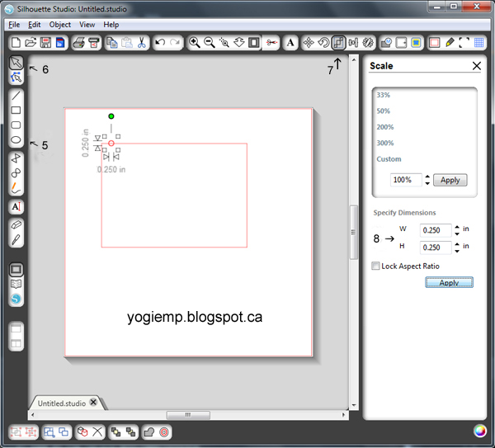Image resolution: width=495 pixels, height=448 pixels.
Task: Choose the 200% scale preset
Action: click(x=385, y=127)
